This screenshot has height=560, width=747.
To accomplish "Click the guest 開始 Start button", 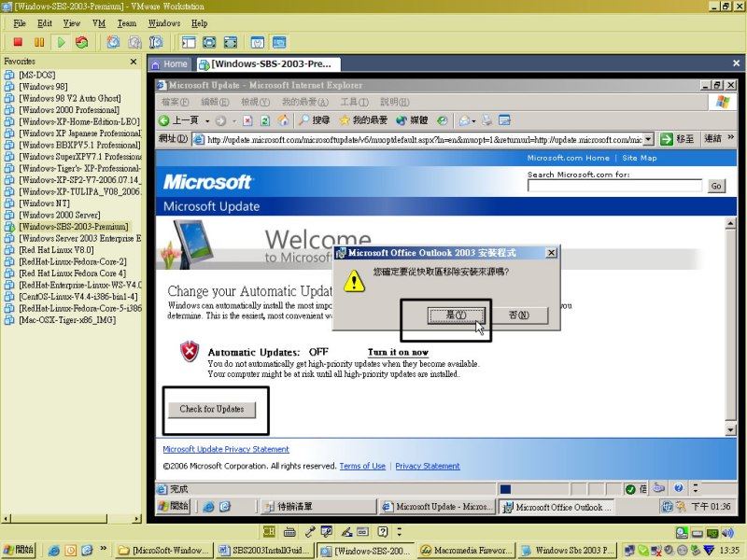I will [174, 506].
